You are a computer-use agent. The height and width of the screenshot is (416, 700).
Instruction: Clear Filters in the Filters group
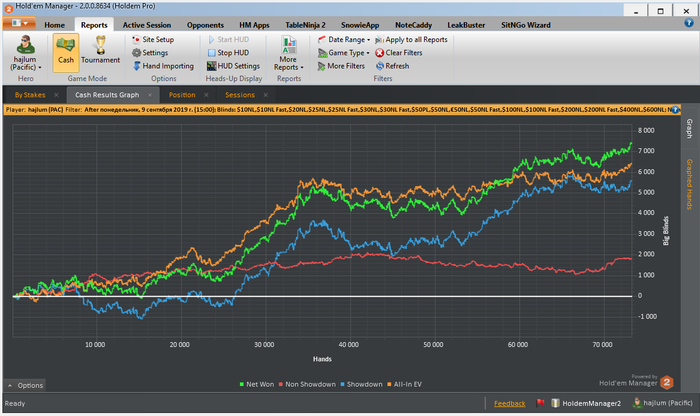pos(402,52)
